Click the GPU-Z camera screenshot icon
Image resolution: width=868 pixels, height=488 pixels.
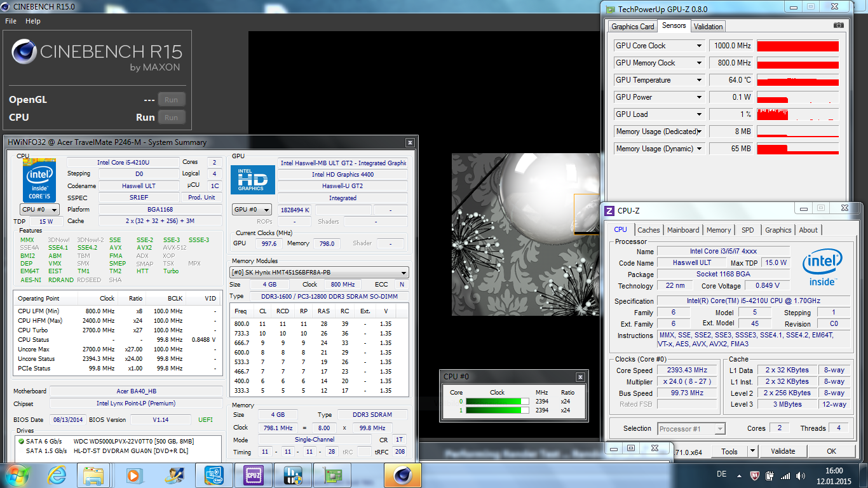pos(839,25)
